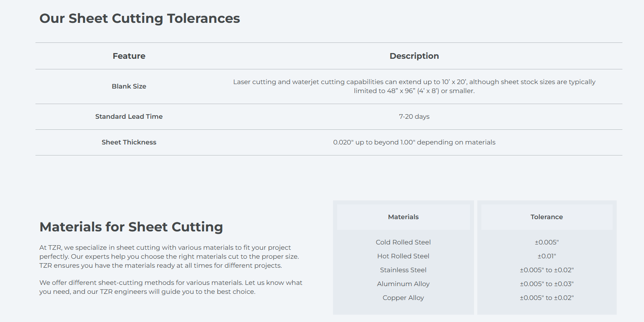Select the Description column header
Screen dimensions: 644x322
coord(414,56)
